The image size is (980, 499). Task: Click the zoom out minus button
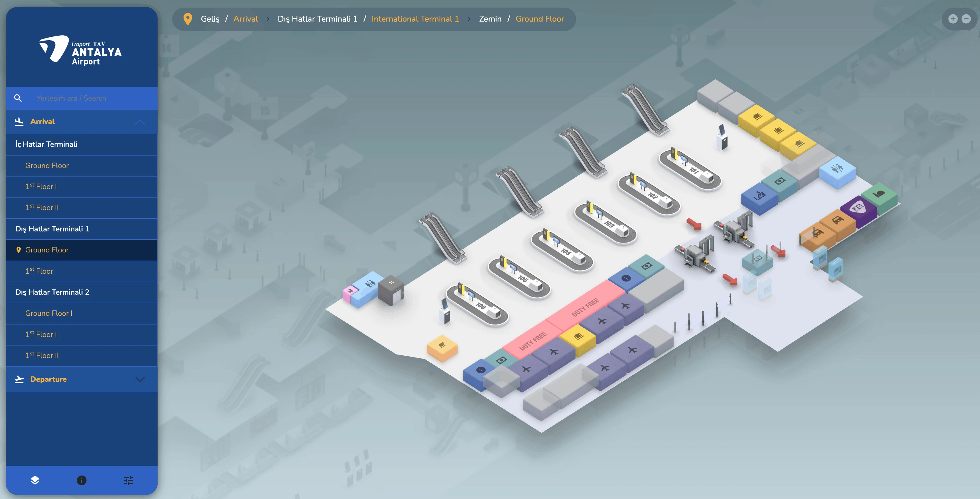tap(966, 19)
